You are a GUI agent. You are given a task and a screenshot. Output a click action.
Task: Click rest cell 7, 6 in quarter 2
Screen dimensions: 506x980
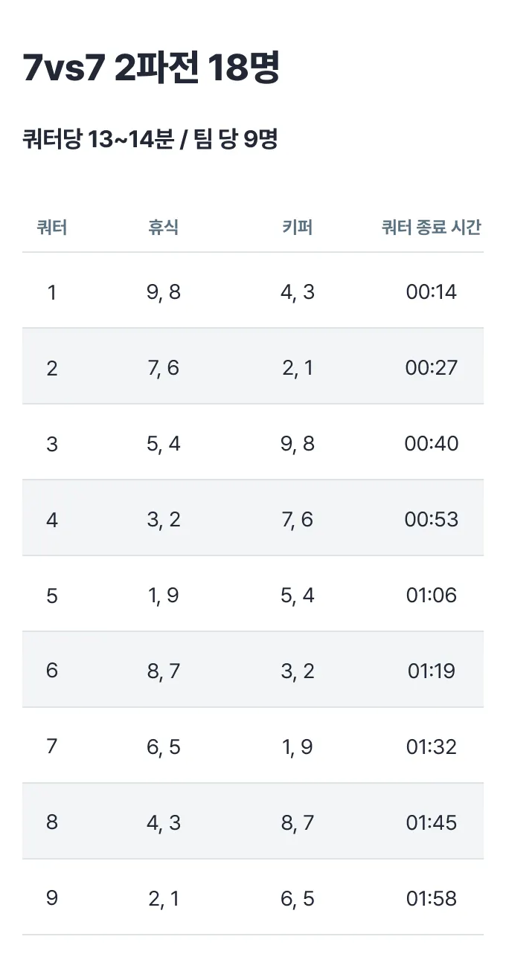[164, 368]
